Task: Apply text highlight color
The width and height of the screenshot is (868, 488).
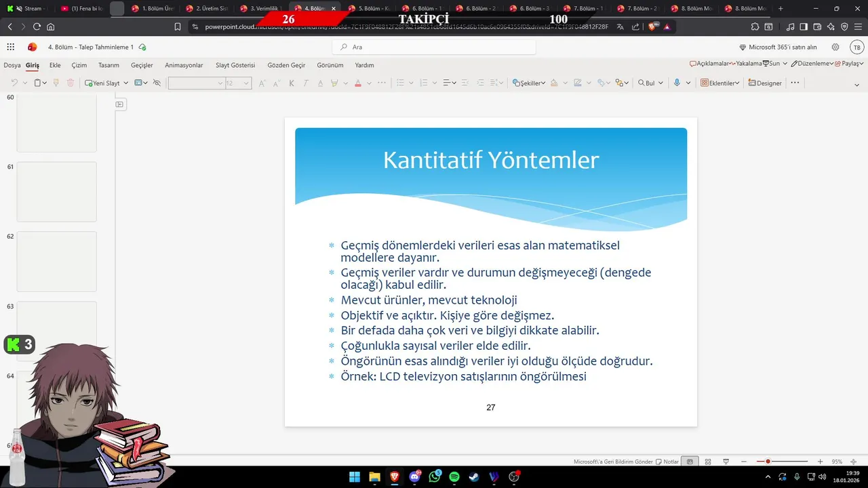Action: (x=334, y=83)
